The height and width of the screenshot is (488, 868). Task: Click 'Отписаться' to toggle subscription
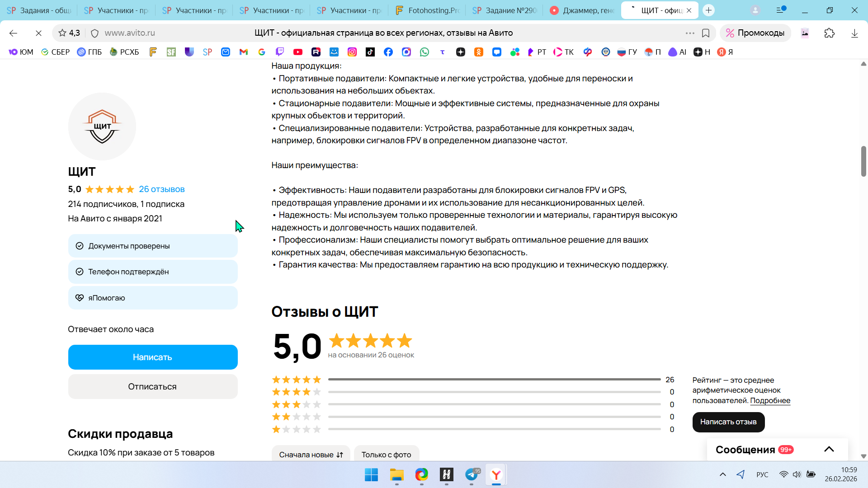[x=153, y=386]
